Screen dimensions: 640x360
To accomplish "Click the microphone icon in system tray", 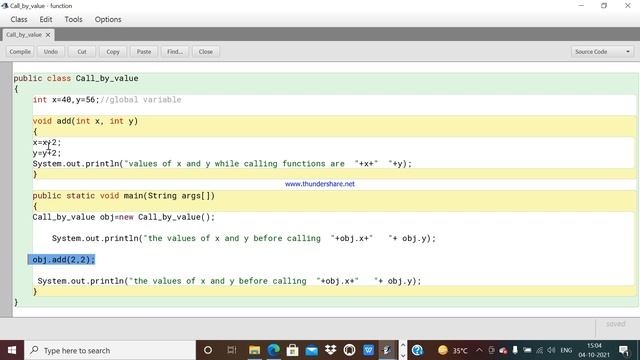I will click(515, 350).
